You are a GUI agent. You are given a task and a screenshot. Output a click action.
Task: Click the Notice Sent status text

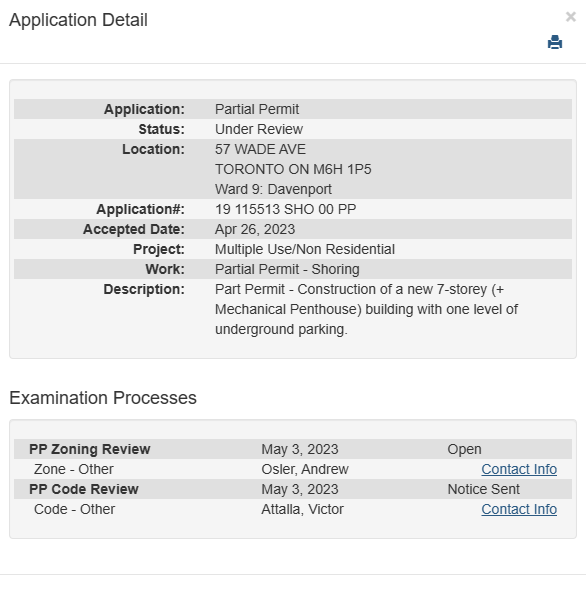coord(484,489)
